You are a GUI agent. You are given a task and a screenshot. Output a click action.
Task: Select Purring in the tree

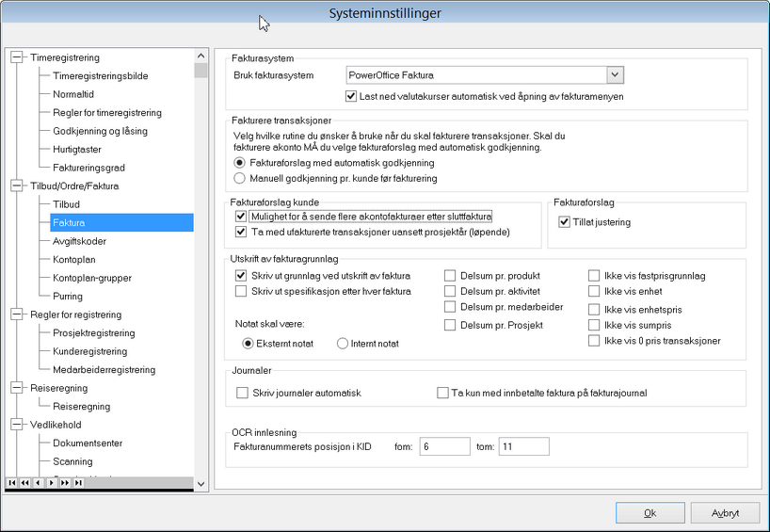68,297
